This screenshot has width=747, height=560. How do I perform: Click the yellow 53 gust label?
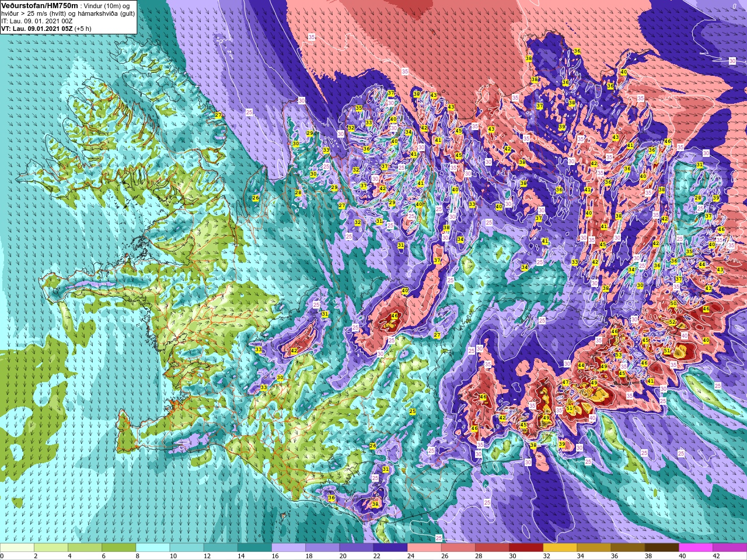coord(618,355)
